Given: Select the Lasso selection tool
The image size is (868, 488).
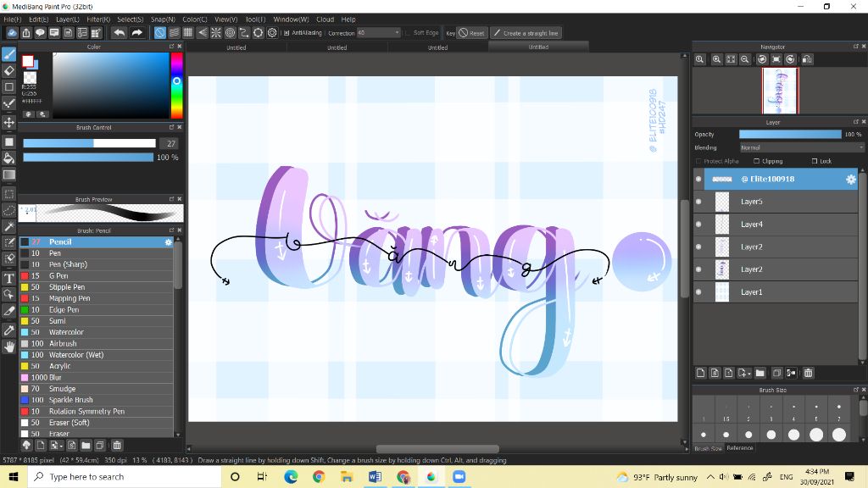Looking at the screenshot, I should 8,211.
